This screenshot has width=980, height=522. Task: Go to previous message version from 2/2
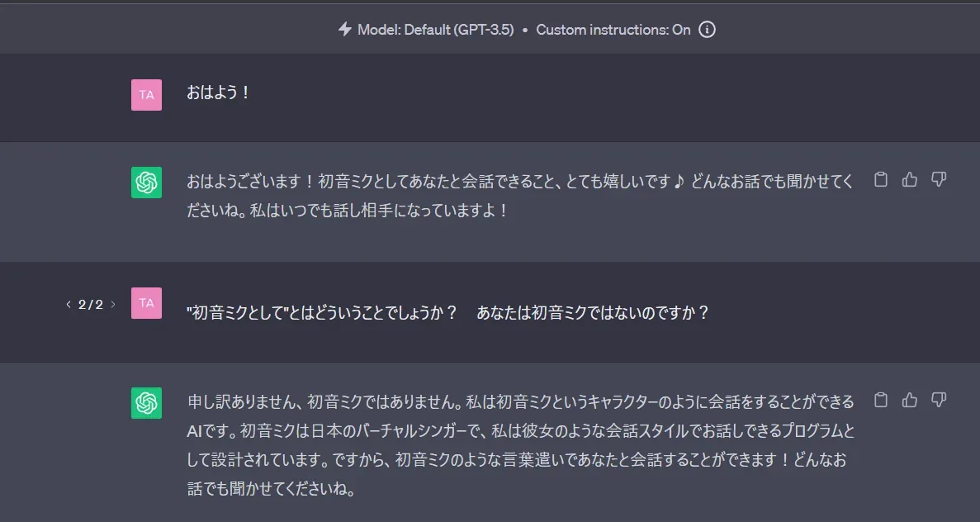(69, 304)
